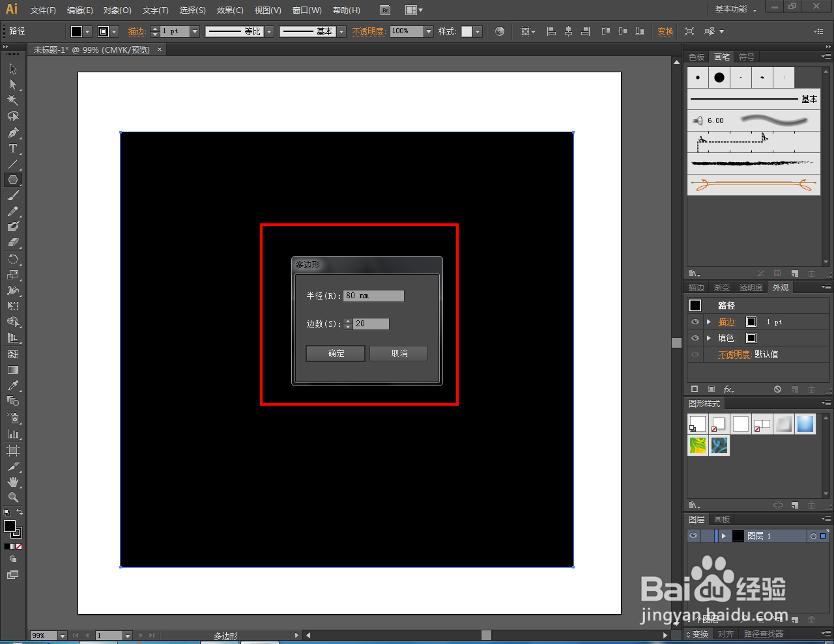Click horizontal align left icon
Viewport: 834px width, 644px height.
(x=551, y=31)
